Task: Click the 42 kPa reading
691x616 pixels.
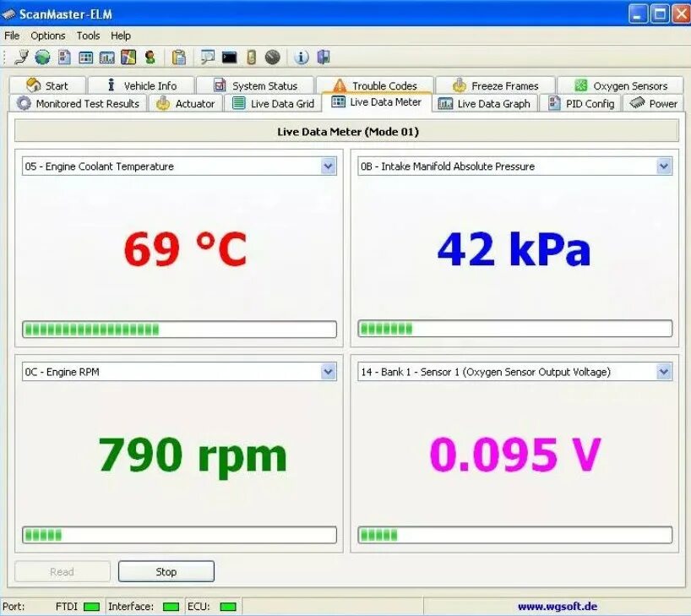Action: pyautogui.click(x=514, y=249)
